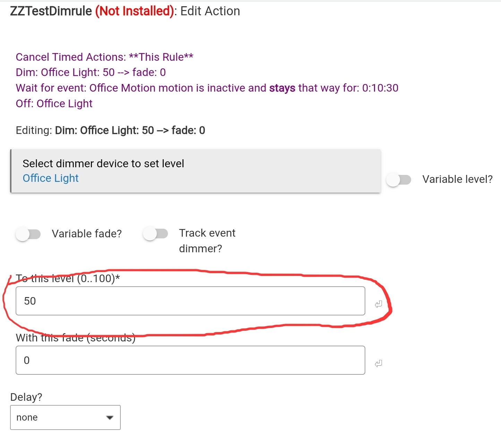The height and width of the screenshot is (448, 501).
Task: Click the red '(Not Installed)' status text
Action: click(135, 11)
